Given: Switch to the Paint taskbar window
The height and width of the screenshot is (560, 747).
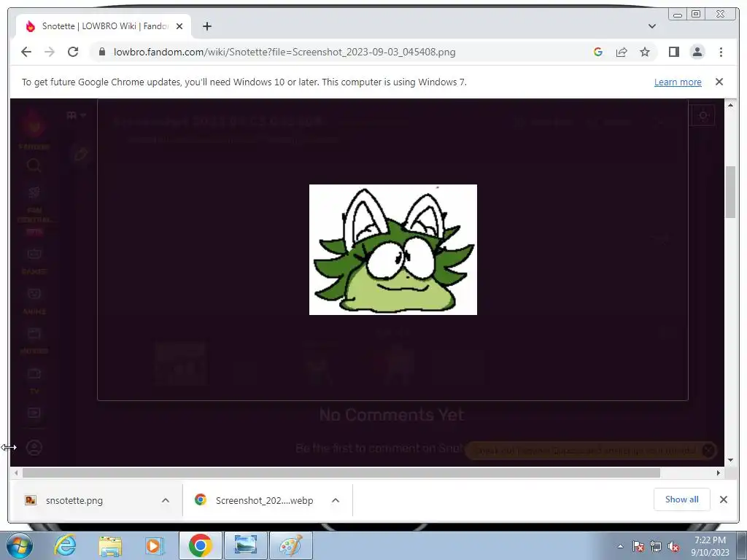Looking at the screenshot, I should 290,545.
